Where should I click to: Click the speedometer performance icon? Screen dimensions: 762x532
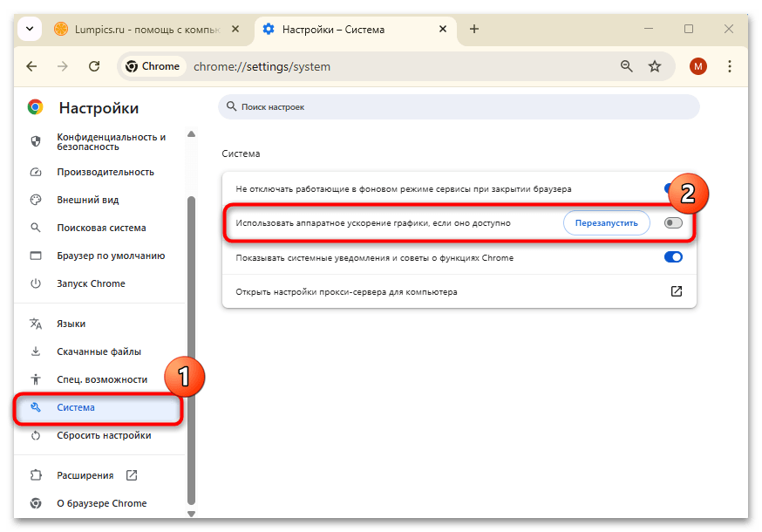coord(36,172)
